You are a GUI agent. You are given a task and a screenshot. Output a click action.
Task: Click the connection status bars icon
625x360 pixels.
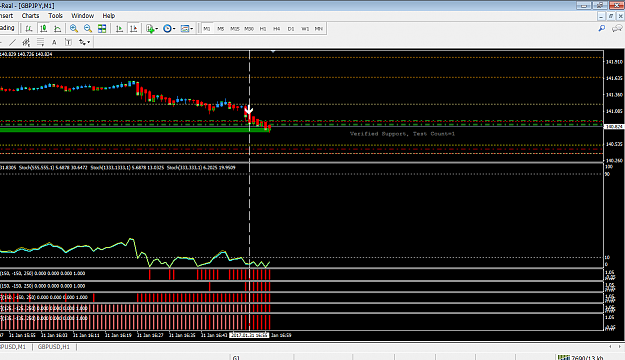click(564, 358)
